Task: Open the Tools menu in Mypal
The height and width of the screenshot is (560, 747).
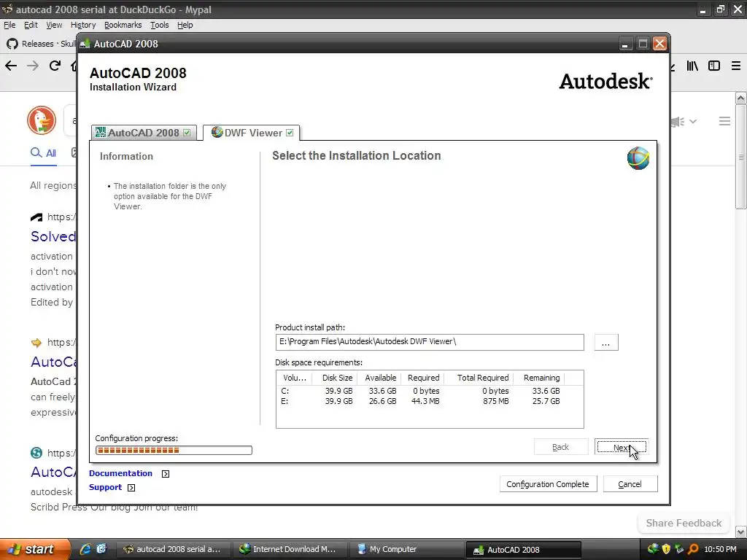Action: coord(159,25)
